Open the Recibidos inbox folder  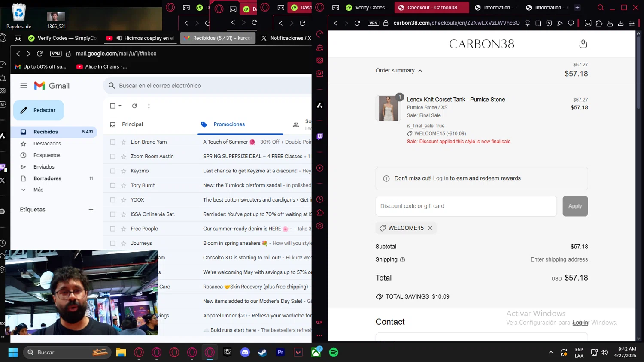click(54, 132)
